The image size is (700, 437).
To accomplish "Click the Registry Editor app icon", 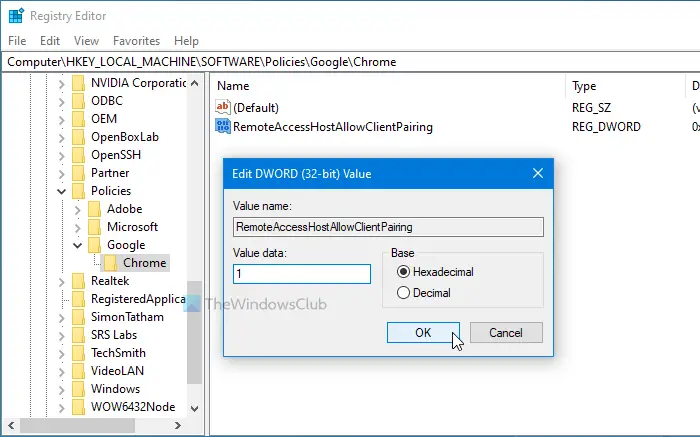I will coord(16,15).
